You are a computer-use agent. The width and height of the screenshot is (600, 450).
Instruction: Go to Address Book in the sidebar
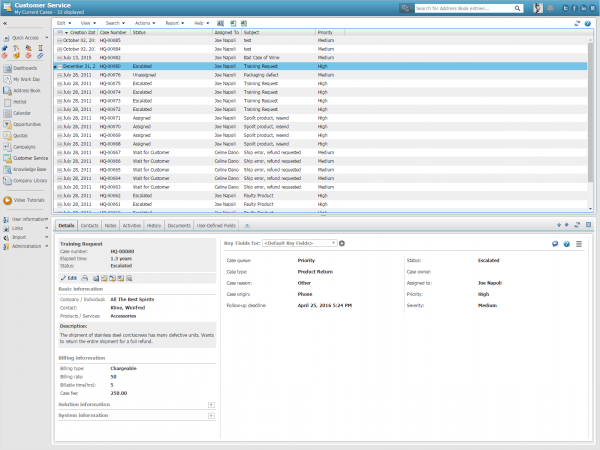tap(21, 91)
